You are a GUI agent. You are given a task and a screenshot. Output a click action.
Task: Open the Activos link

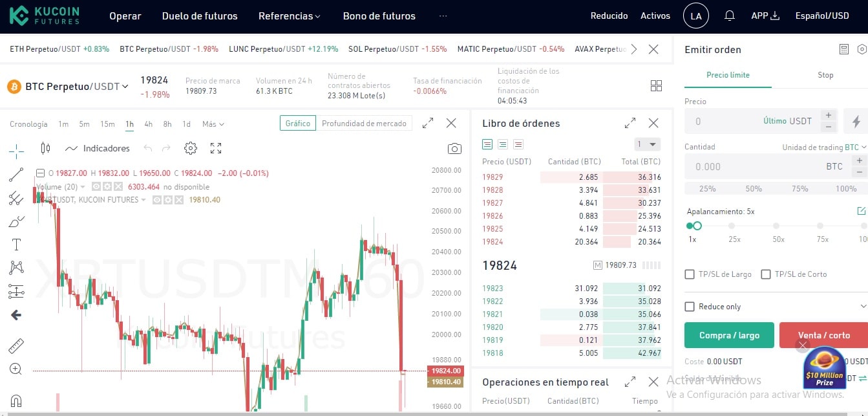pos(655,16)
